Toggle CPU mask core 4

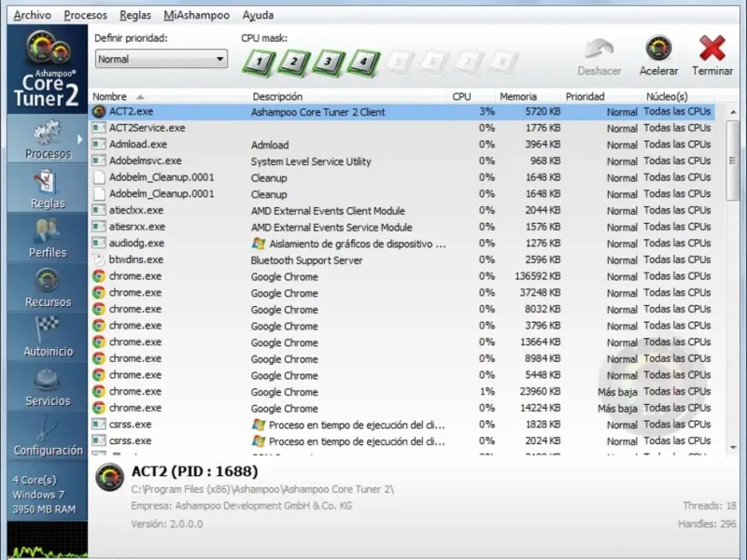click(363, 63)
